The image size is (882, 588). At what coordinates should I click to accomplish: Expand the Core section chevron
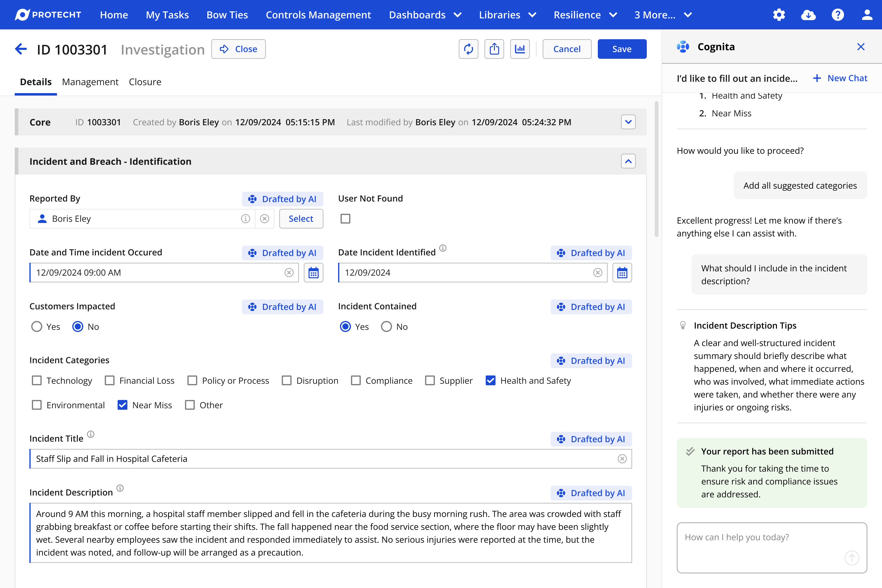pyautogui.click(x=628, y=122)
